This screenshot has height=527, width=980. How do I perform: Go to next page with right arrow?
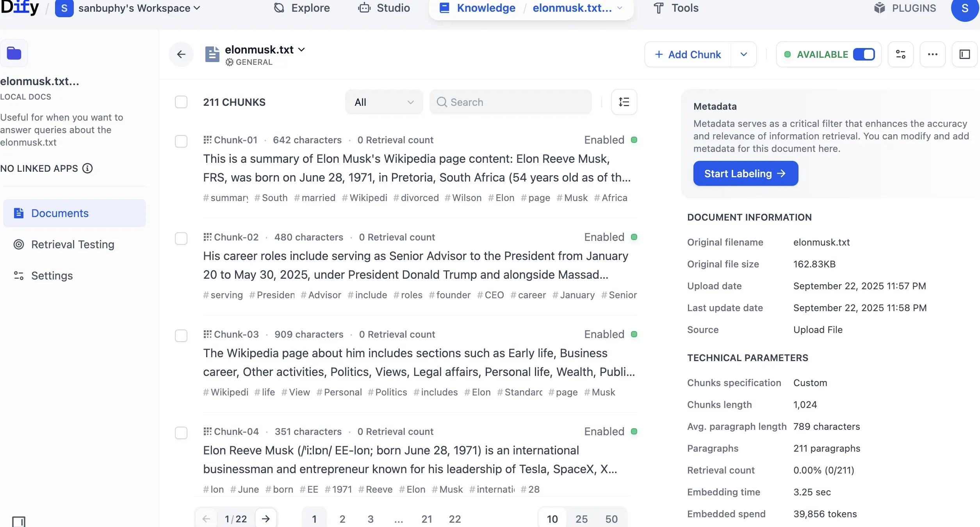[x=266, y=518]
